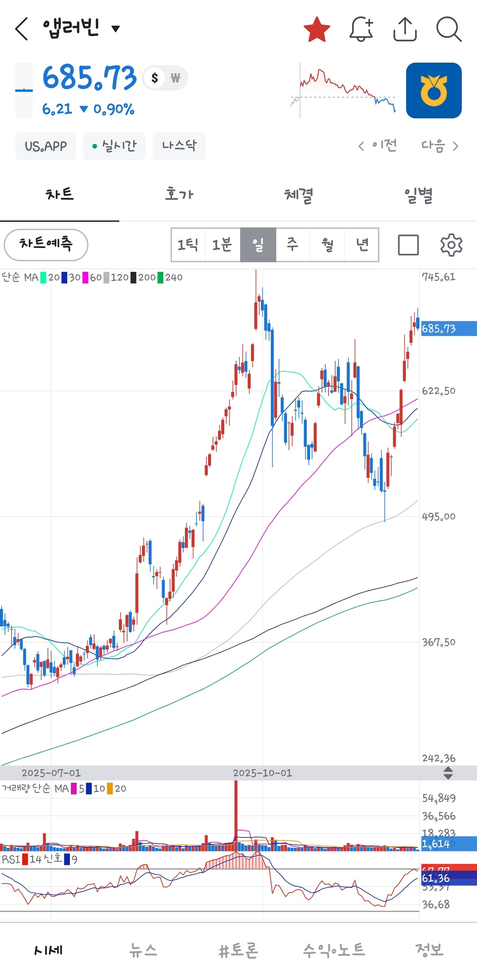Open chart settings gear icon
Screen dimensions: 477x980
(x=451, y=245)
